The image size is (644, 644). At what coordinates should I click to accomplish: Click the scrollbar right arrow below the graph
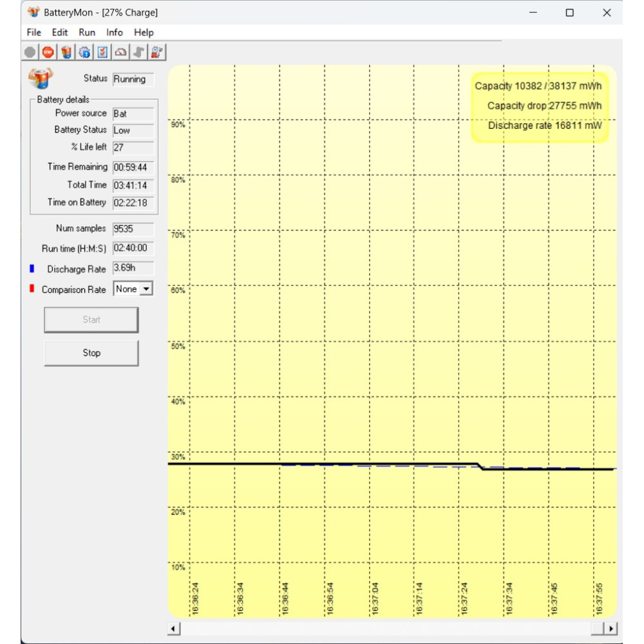click(x=611, y=629)
